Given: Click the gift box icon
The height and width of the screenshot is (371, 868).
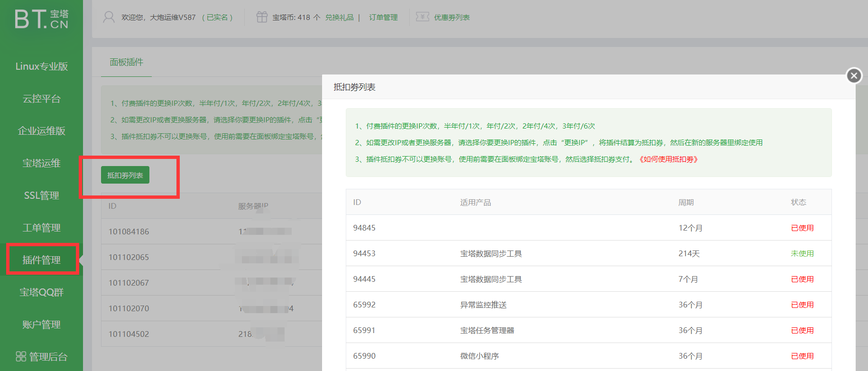Looking at the screenshot, I should [262, 17].
